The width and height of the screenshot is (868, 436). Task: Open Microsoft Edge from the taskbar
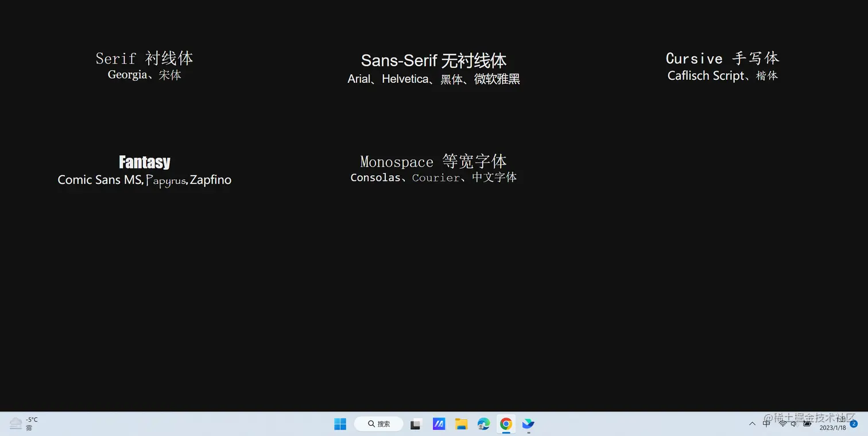tap(483, 424)
